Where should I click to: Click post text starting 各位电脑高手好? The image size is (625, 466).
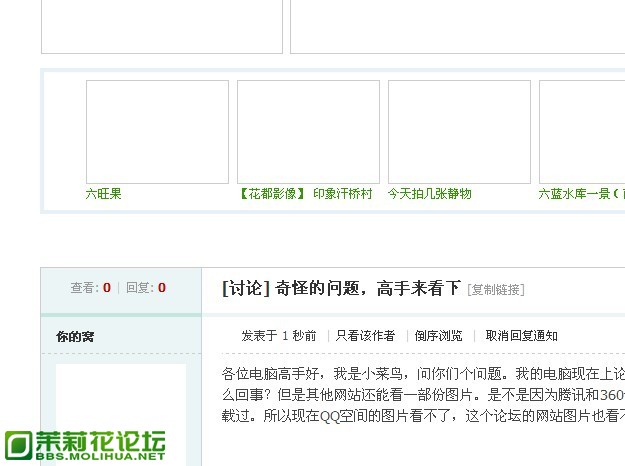point(423,374)
